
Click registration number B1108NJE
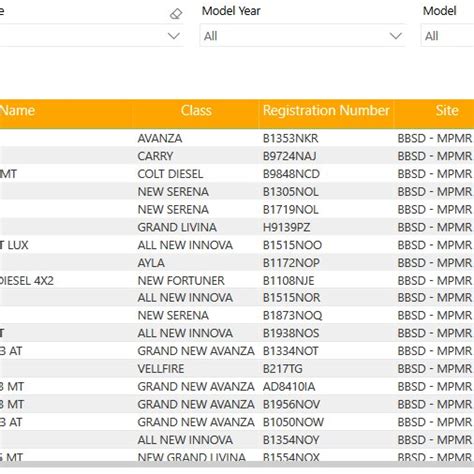point(288,281)
